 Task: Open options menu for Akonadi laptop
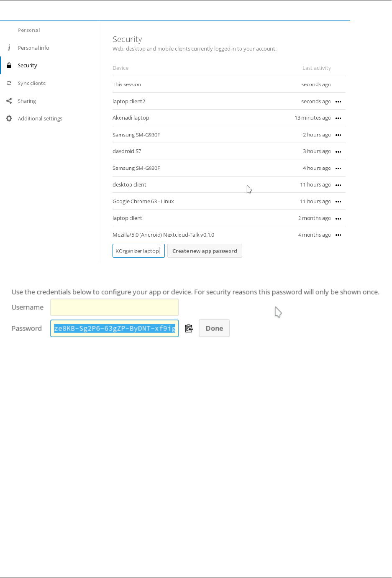(x=338, y=118)
